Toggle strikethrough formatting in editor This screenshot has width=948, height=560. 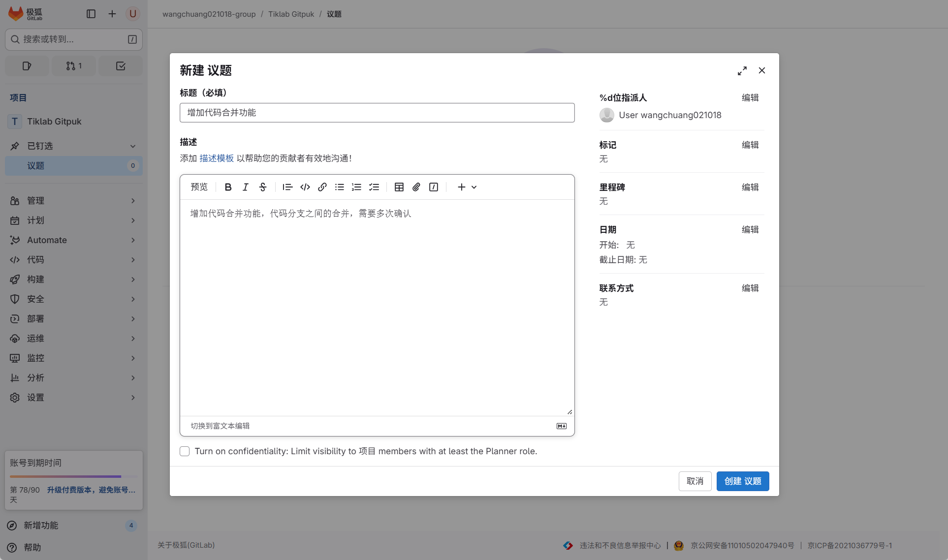pos(262,187)
